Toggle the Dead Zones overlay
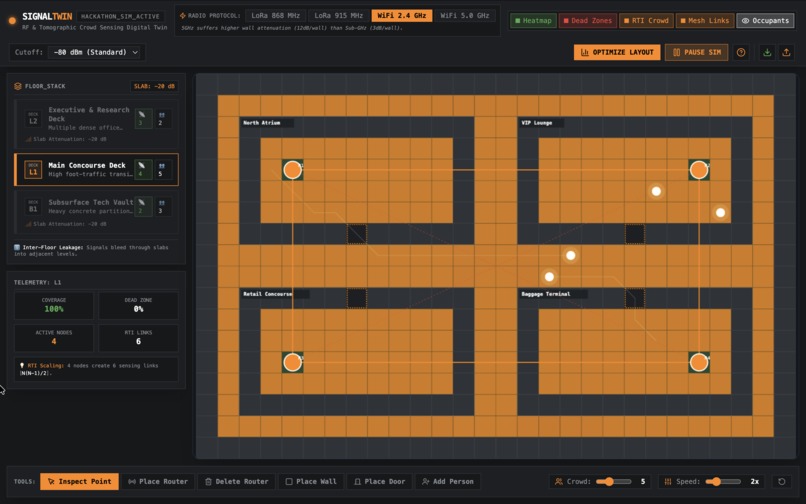The image size is (806, 504). coord(588,21)
